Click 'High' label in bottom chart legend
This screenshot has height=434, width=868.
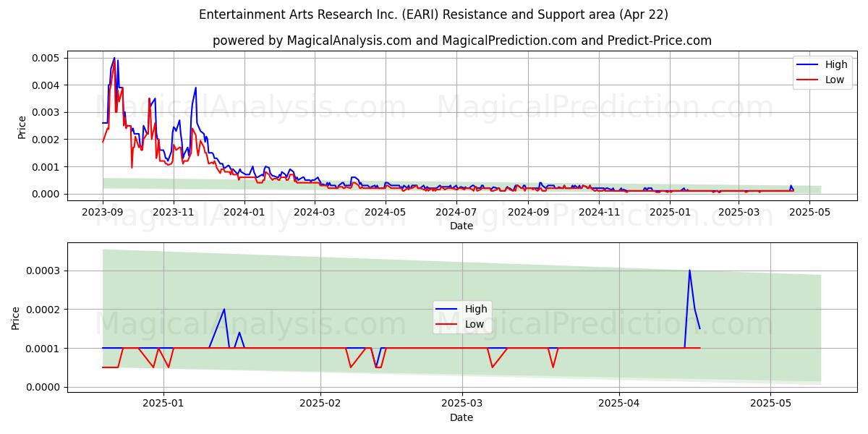point(476,309)
